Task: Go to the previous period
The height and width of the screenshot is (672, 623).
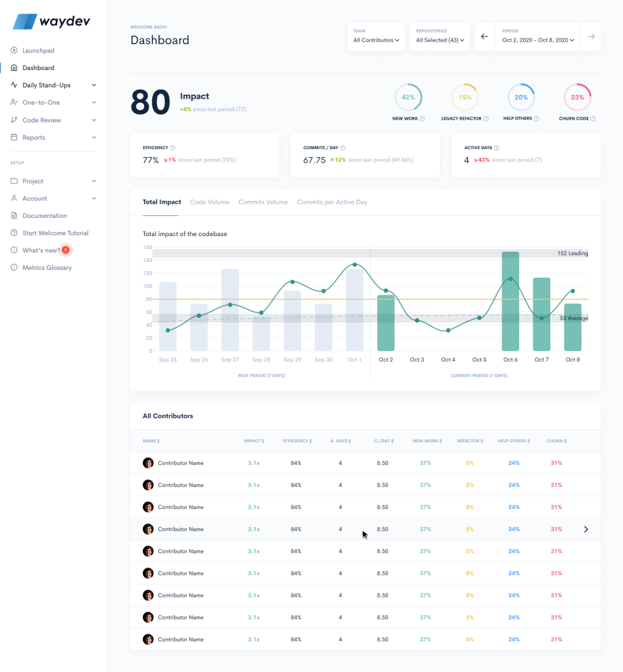Action: coord(484,36)
